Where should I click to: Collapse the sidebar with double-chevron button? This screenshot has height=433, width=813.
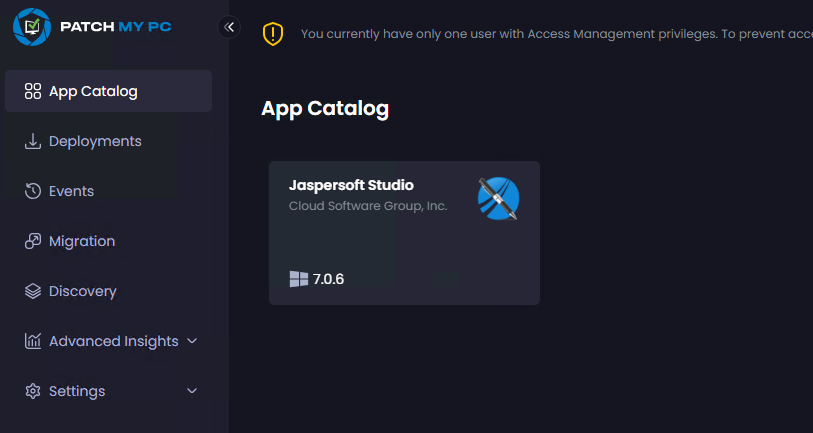pos(229,27)
